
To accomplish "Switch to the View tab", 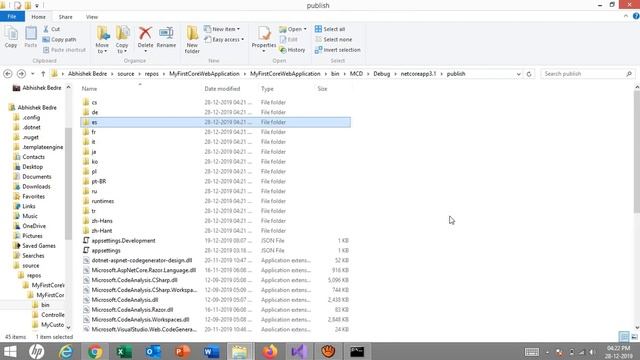I will click(92, 17).
